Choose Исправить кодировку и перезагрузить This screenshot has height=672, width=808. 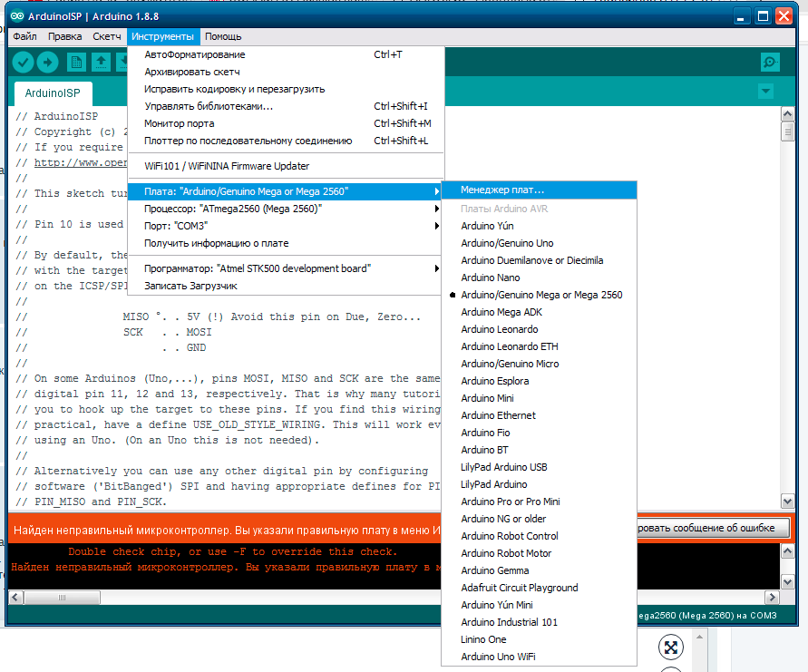tap(286, 89)
